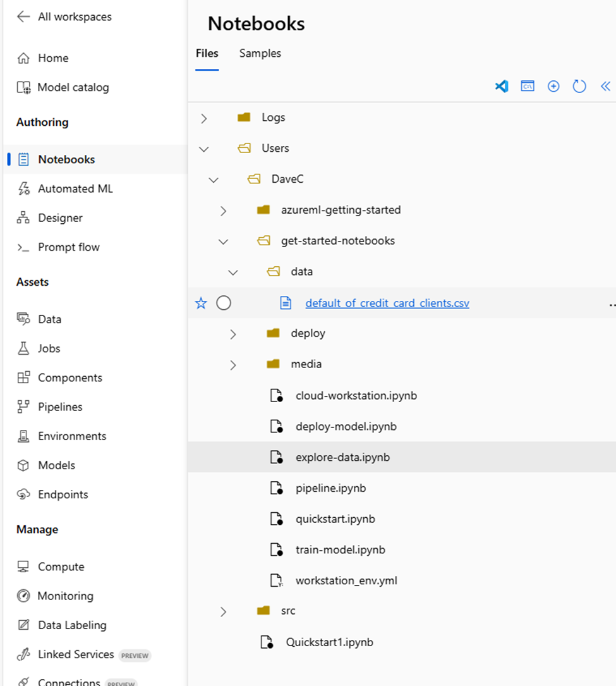Viewport: 616px width, 686px height.
Task: Collapse the file explorer pane
Action: tap(605, 86)
